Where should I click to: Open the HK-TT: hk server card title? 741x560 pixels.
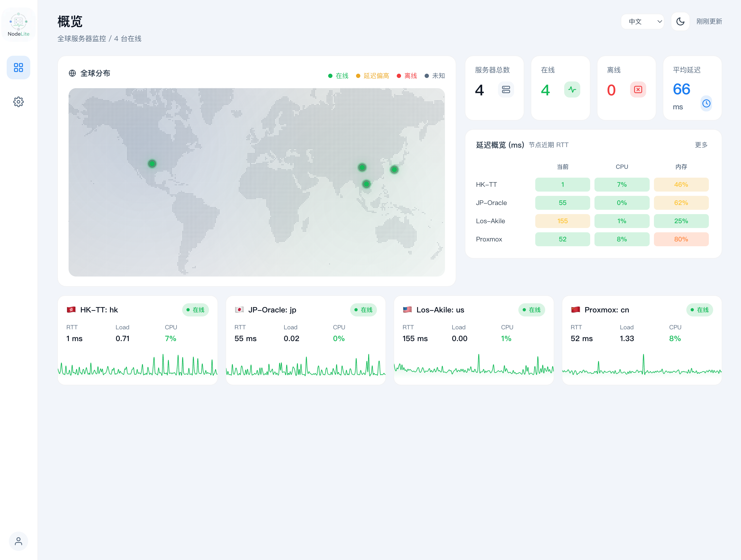[99, 310]
